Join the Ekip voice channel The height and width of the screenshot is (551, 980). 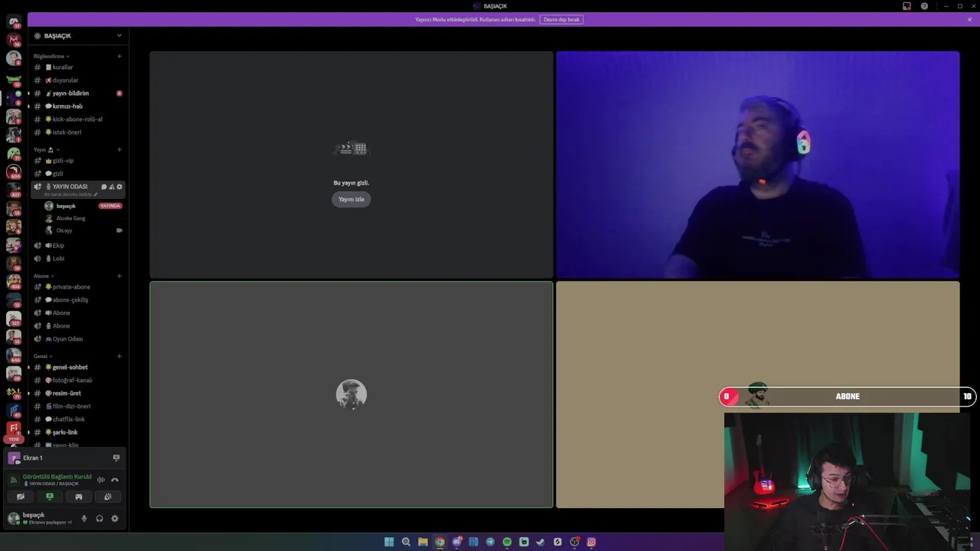pos(77,246)
